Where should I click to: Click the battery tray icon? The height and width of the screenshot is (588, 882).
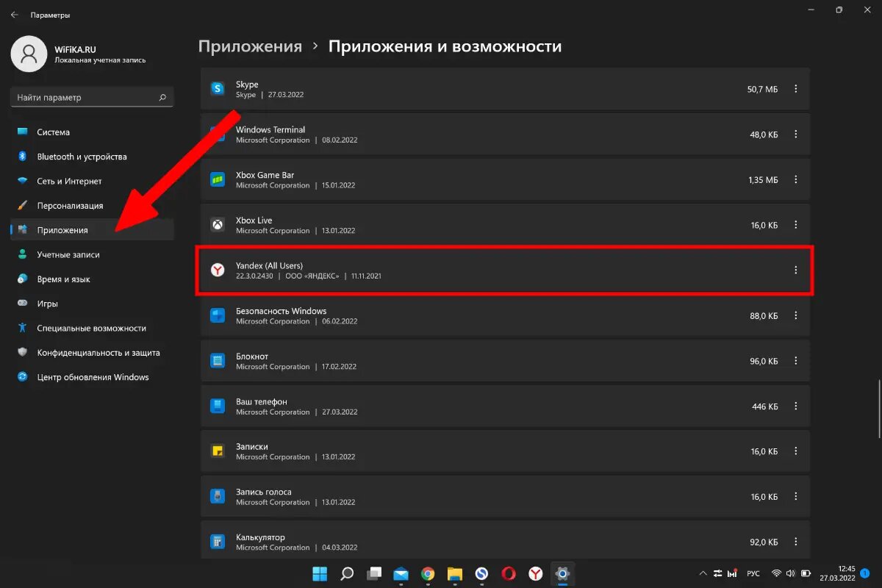tap(806, 573)
